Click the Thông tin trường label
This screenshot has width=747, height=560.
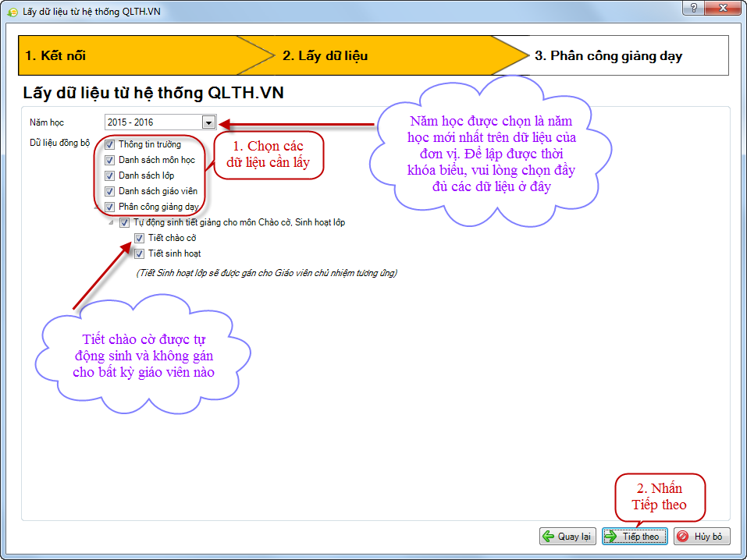coord(150,144)
